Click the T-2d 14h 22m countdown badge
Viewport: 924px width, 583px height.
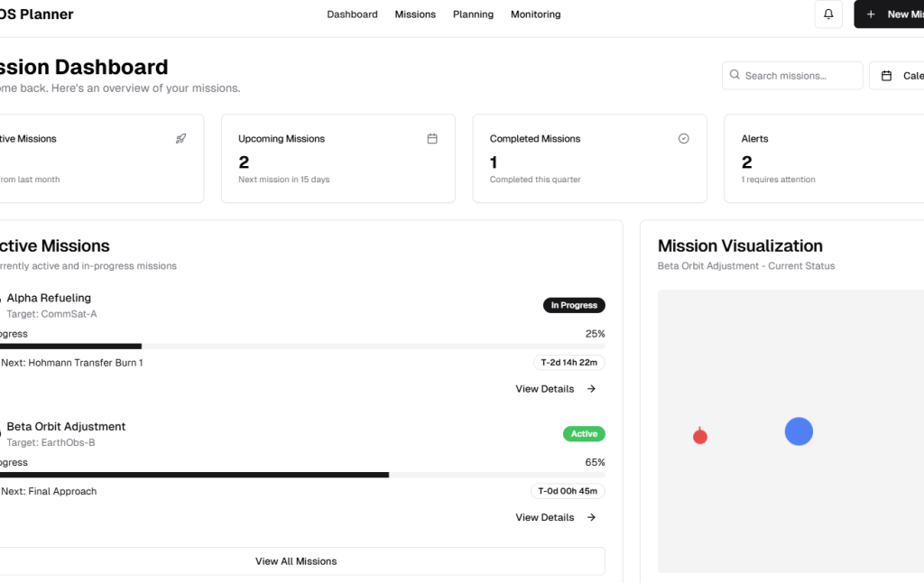pos(569,363)
